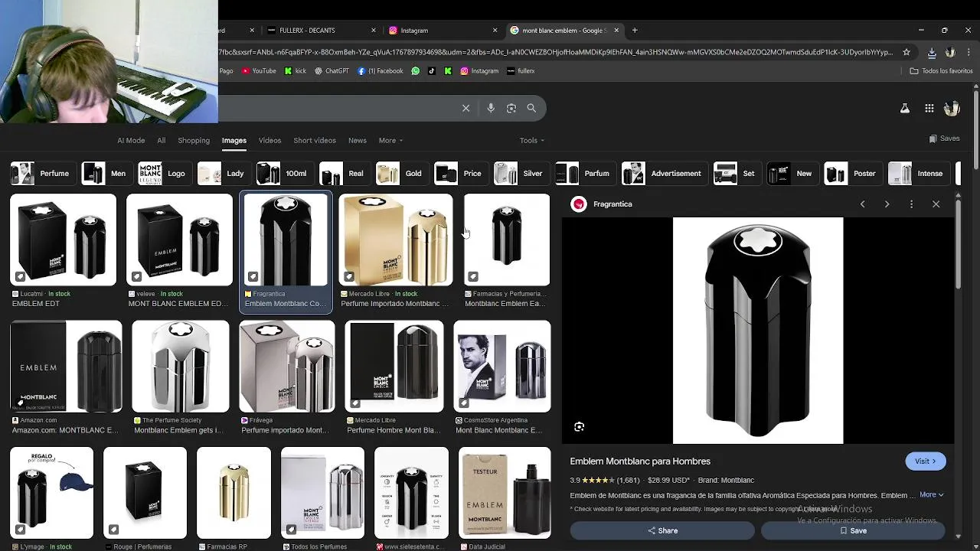
Task: Expand the Tools dropdown
Action: pos(531,140)
